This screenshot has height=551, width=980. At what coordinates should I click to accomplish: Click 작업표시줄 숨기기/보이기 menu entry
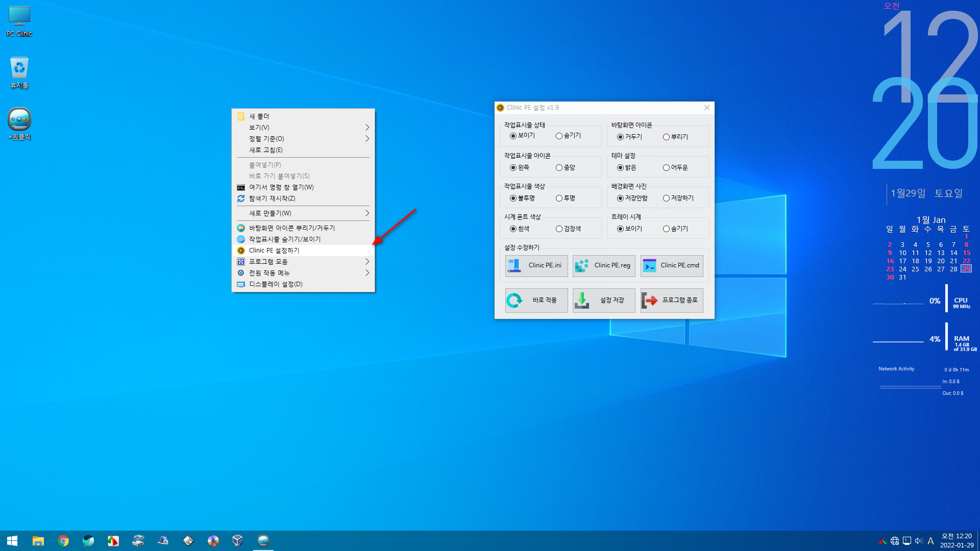point(303,239)
